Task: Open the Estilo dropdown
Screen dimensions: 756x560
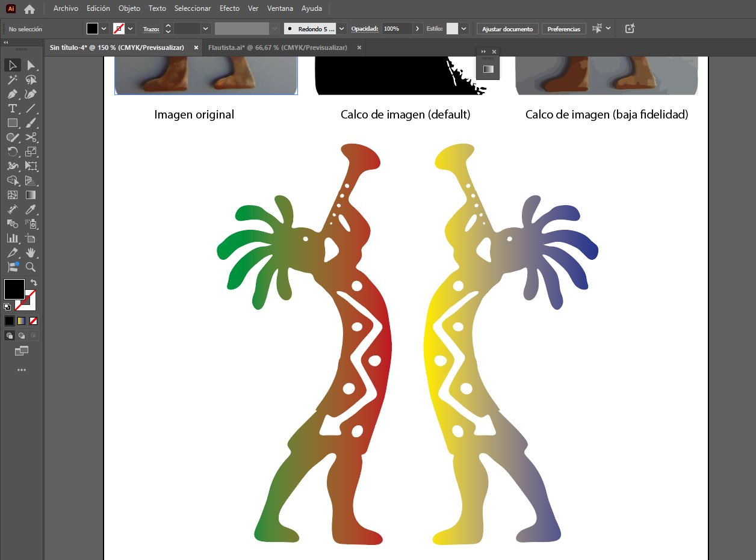Action: [x=463, y=28]
